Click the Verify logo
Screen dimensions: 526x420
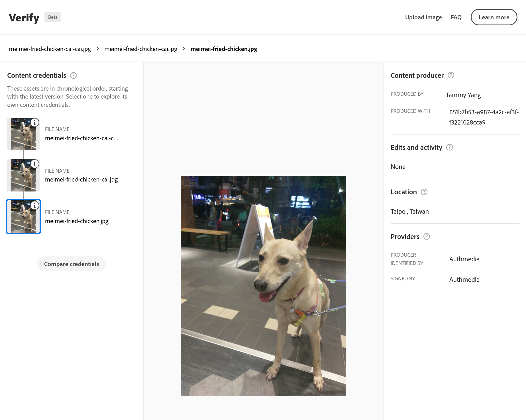coord(24,18)
